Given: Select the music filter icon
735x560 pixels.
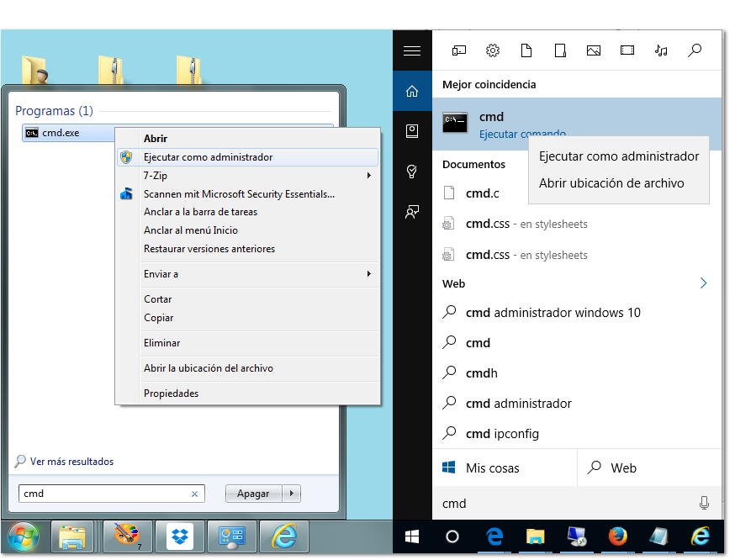Looking at the screenshot, I should 661,50.
